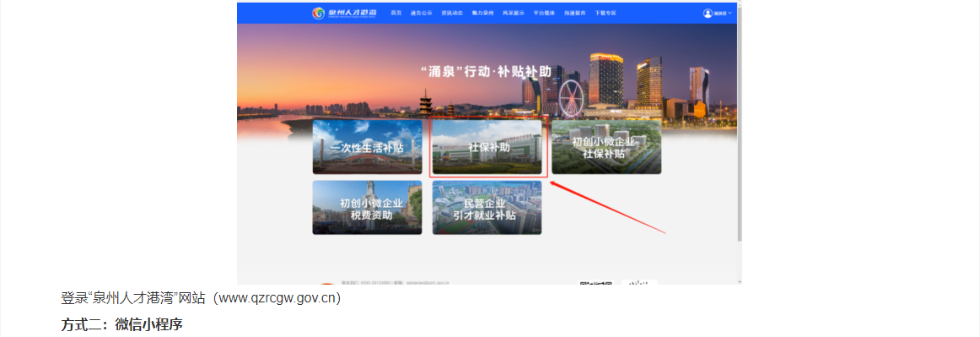Expand the user account dropdown arrow
980x337 pixels.
730,14
